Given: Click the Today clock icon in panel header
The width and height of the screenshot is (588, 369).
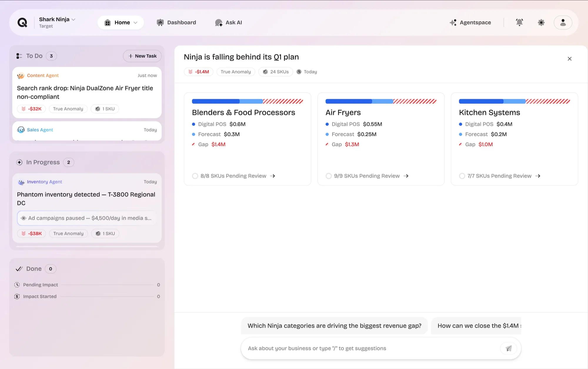Looking at the screenshot, I should pos(299,72).
